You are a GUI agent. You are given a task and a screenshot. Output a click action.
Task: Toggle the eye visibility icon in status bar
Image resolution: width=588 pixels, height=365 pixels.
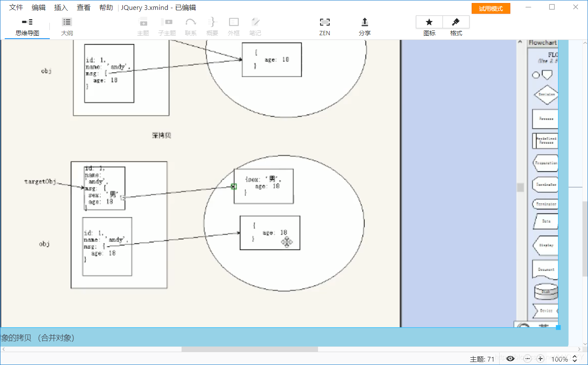tap(510, 359)
